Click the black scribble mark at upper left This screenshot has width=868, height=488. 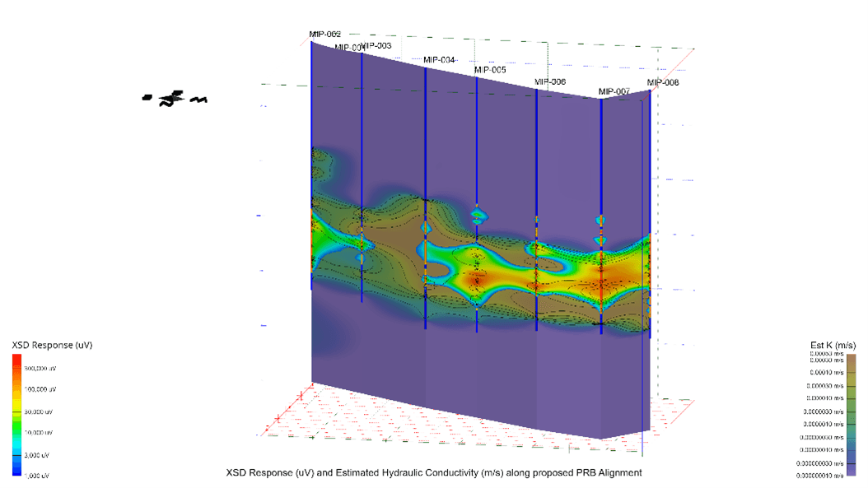pyautogui.click(x=175, y=100)
